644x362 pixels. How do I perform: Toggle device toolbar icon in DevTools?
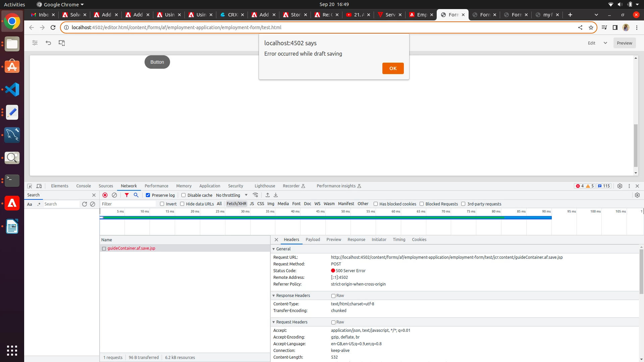click(39, 186)
